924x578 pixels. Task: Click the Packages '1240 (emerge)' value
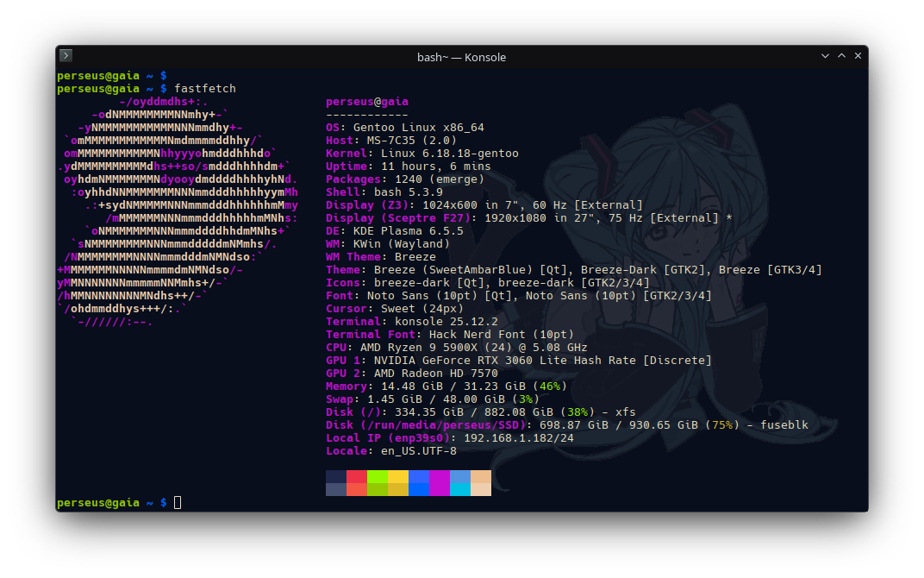[440, 179]
